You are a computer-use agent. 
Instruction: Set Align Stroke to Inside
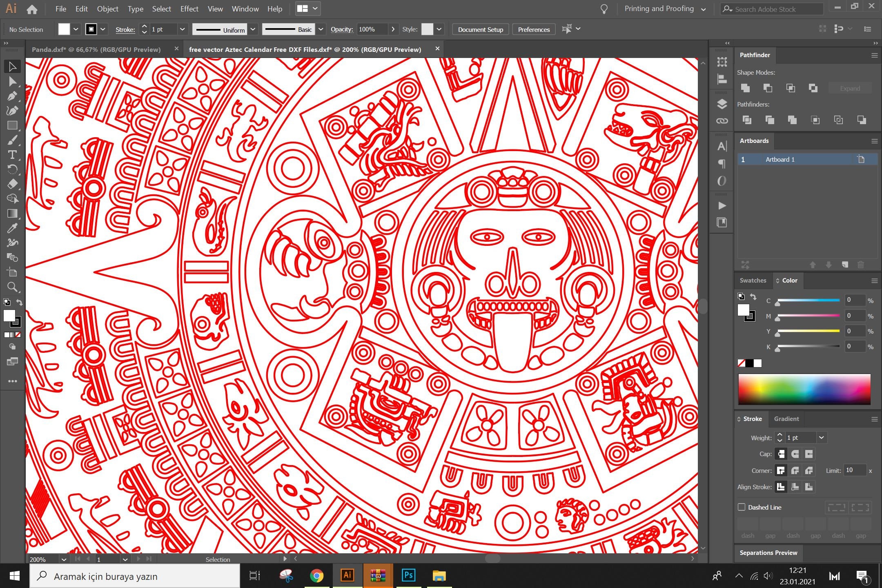[795, 486]
